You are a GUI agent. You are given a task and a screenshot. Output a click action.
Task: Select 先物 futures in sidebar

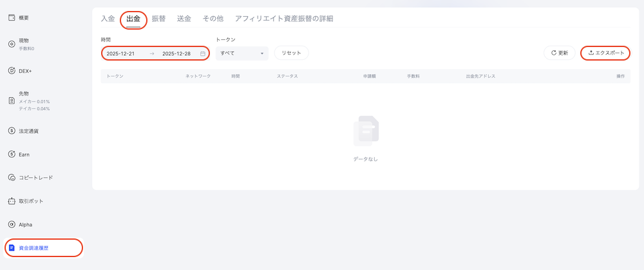pos(24,93)
